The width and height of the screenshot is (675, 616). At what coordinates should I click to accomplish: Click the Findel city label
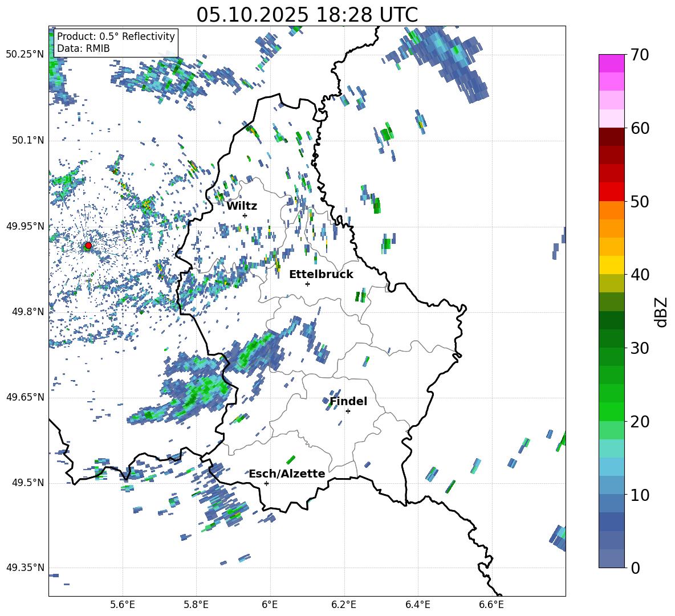(x=348, y=401)
